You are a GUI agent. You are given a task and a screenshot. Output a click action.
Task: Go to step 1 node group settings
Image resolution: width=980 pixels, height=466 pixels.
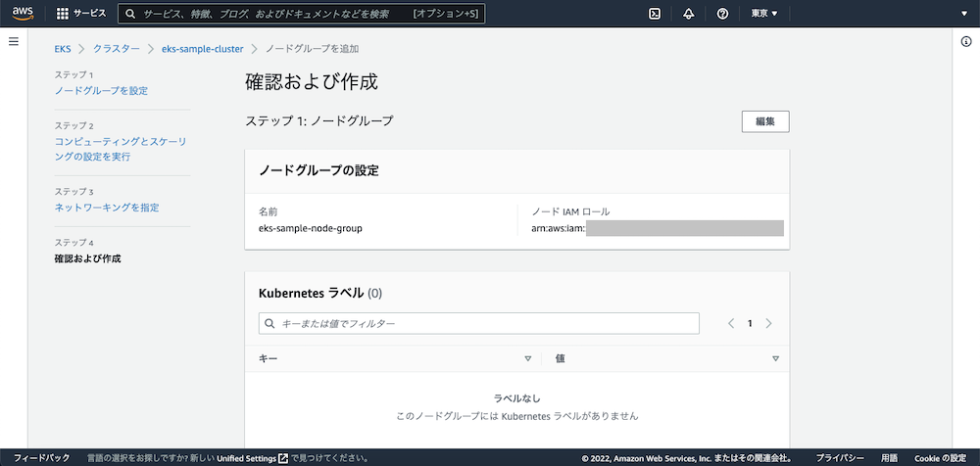point(101,90)
